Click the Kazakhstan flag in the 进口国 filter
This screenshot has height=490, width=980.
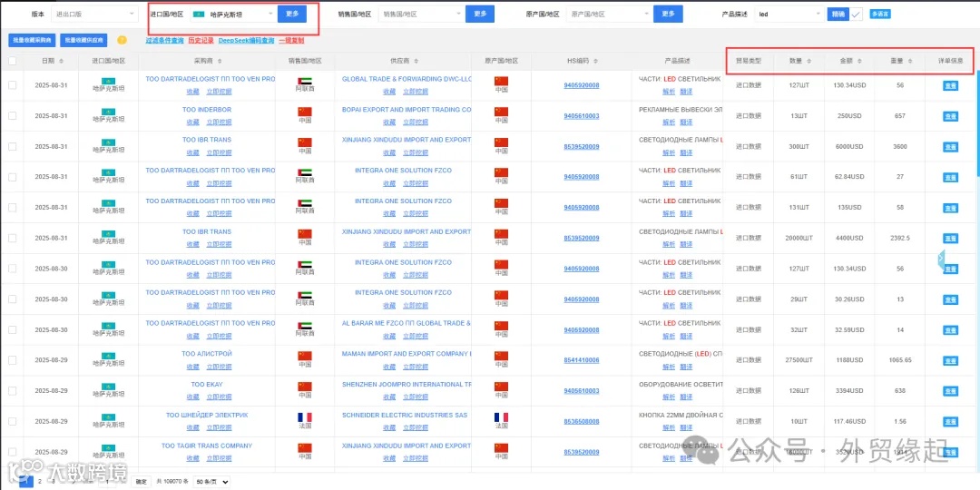[x=200, y=14]
